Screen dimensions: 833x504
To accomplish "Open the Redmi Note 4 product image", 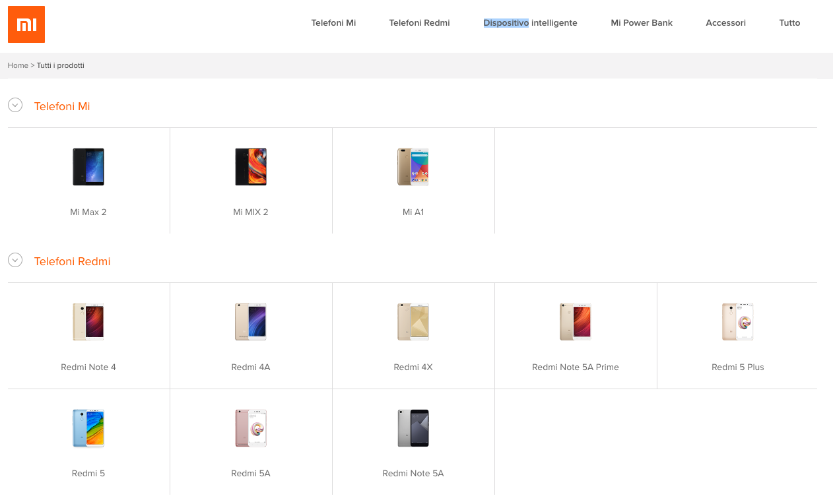I will (88, 322).
